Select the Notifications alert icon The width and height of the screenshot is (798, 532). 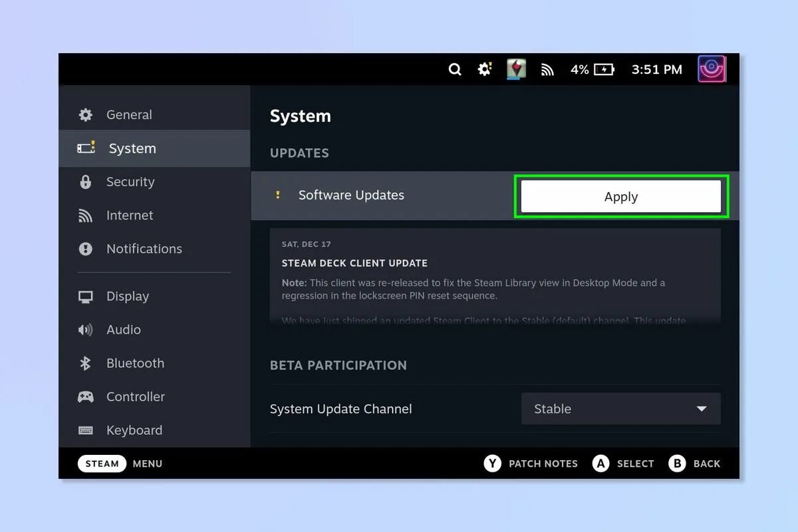[86, 249]
